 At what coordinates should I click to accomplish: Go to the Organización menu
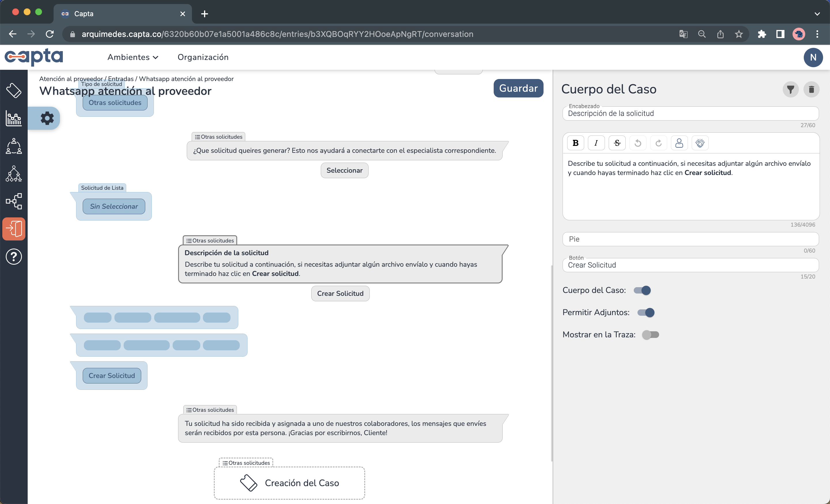click(203, 57)
